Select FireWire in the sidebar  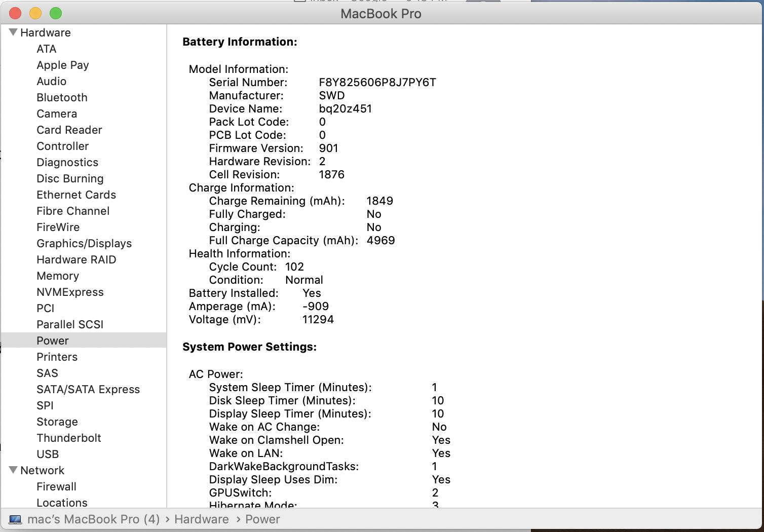58,227
